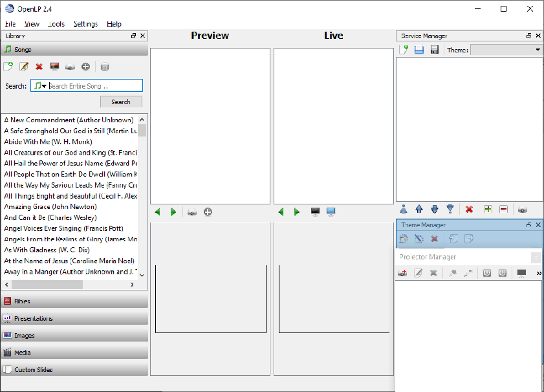Expand the Bibles library section
Viewport: 544px width, 392px height.
point(74,301)
